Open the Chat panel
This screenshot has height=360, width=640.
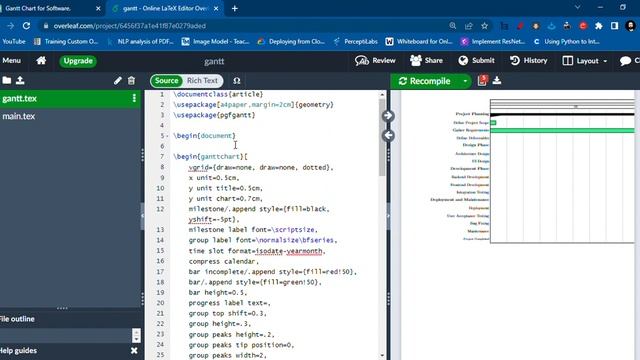629,61
